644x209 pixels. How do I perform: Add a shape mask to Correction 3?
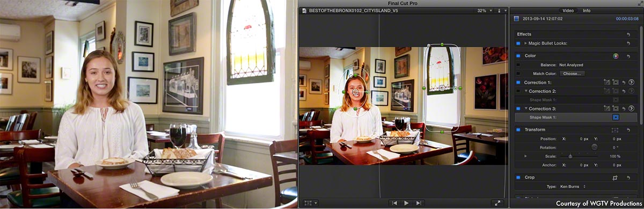616,109
